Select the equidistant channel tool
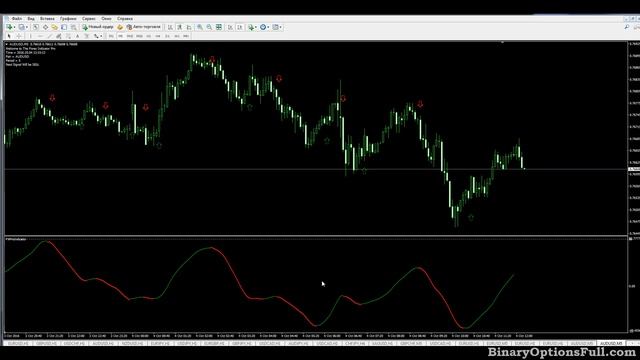640x360 pixels. (x=59, y=36)
